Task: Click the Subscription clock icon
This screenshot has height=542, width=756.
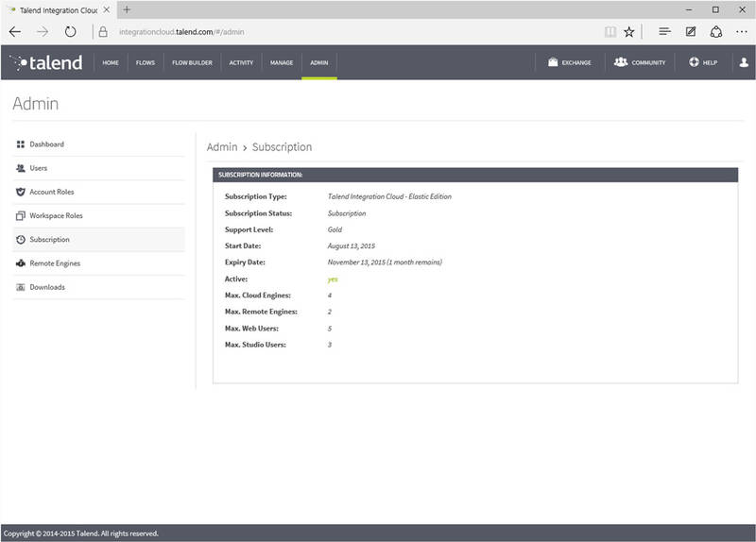Action: (x=20, y=240)
